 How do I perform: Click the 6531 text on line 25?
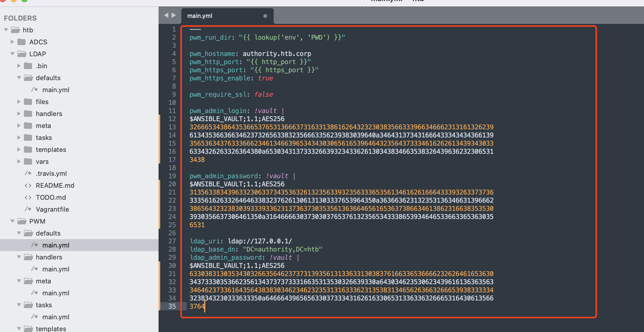(197, 225)
